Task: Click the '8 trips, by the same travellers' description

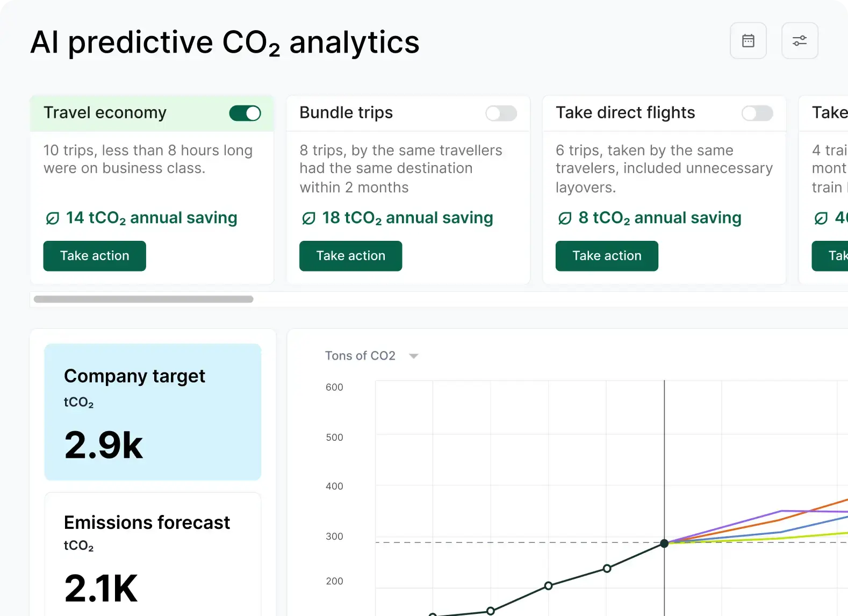Action: 401,169
